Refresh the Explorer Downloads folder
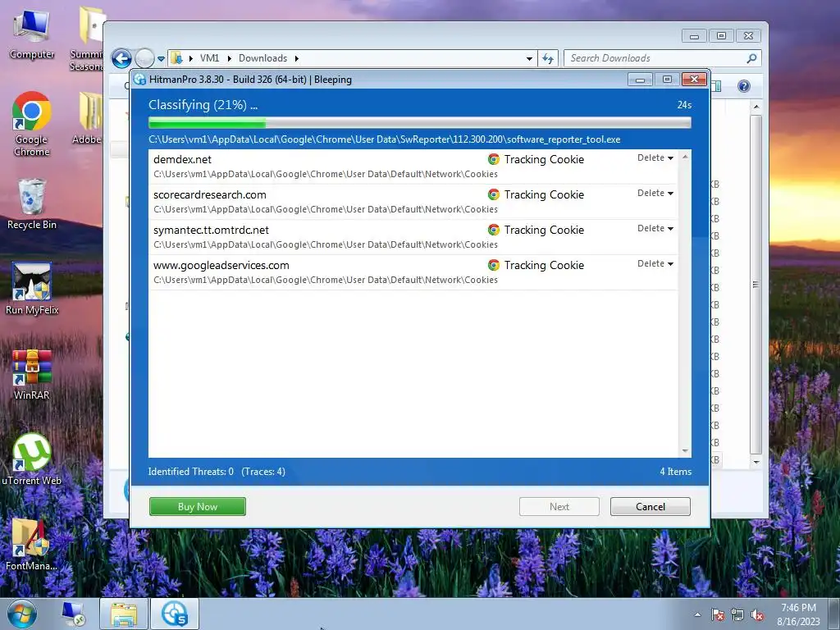 547,58
